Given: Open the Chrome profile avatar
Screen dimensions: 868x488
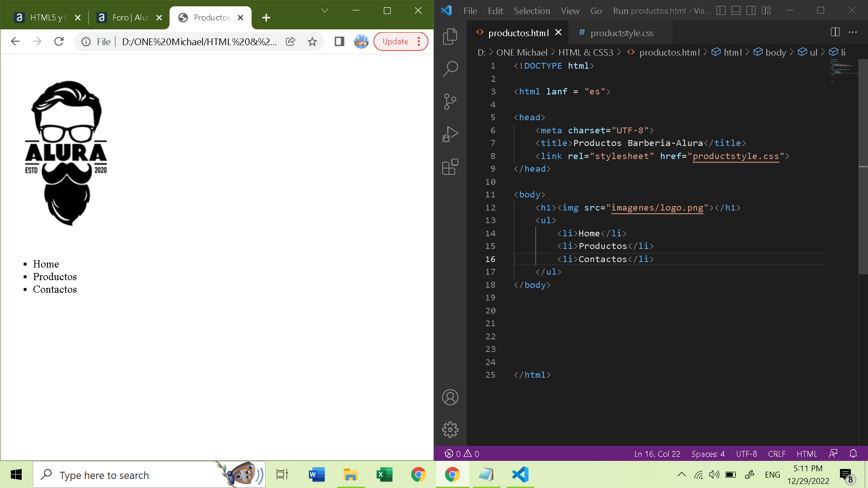Looking at the screenshot, I should [361, 42].
